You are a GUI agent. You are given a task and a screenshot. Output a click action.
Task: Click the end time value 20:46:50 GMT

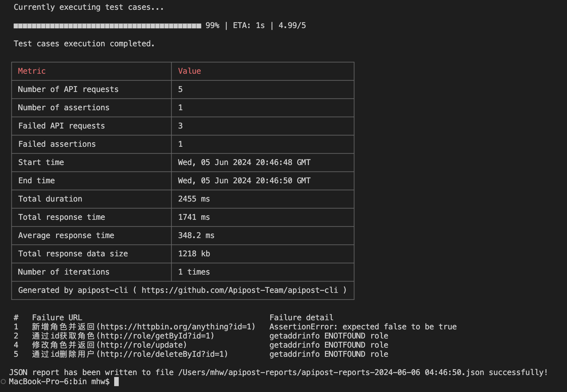point(244,181)
